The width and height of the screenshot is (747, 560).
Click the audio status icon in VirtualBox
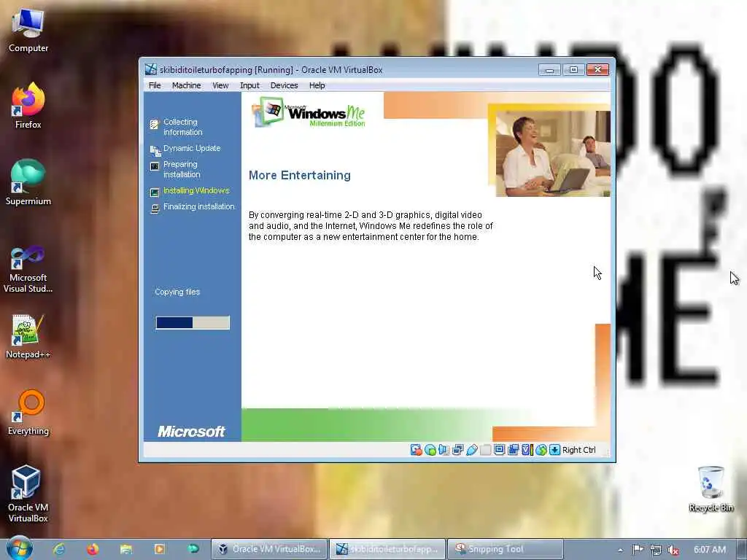[444, 450]
